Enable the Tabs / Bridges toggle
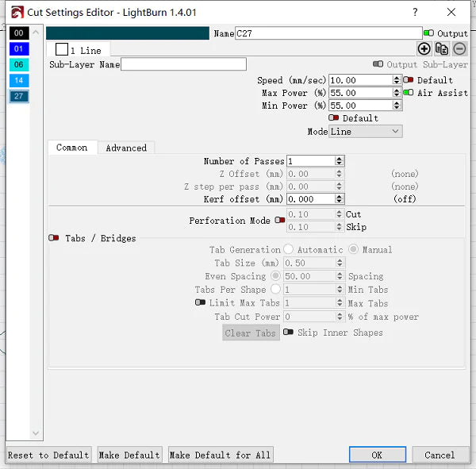476x469 pixels. tap(54, 238)
